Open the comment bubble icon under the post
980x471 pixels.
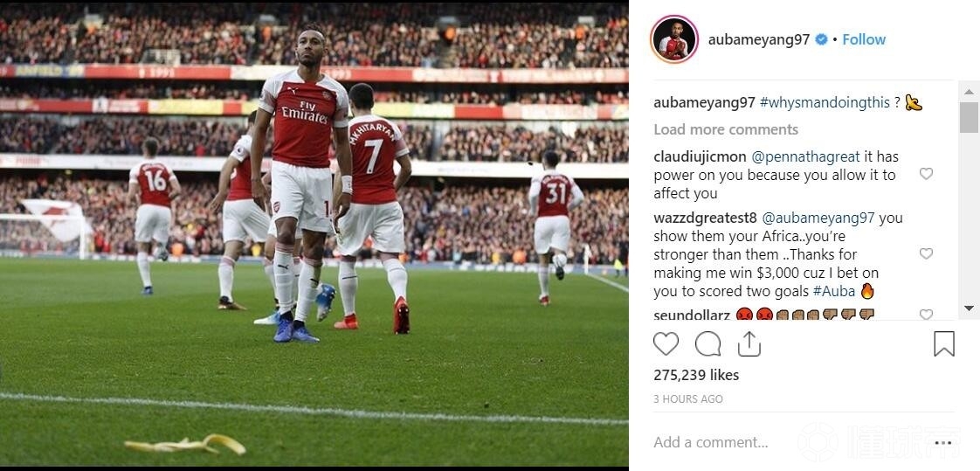coord(707,344)
